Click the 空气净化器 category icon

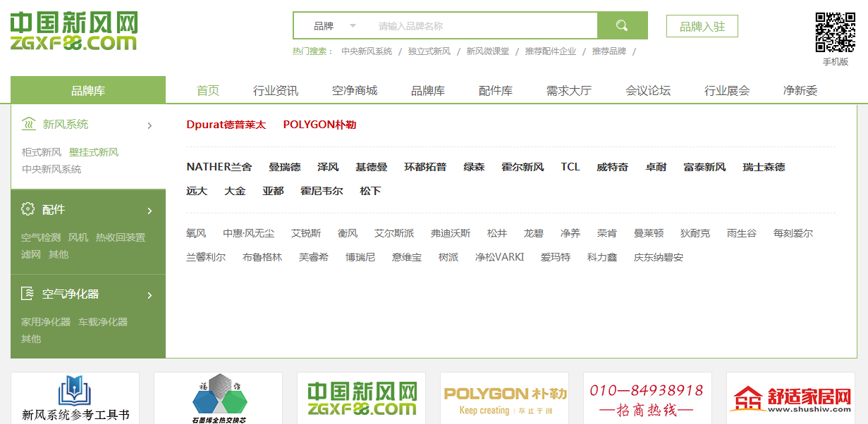click(x=28, y=294)
